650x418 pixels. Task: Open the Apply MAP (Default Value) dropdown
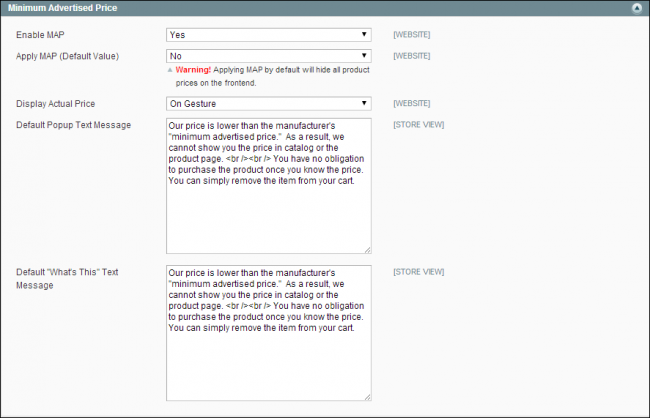tap(269, 56)
